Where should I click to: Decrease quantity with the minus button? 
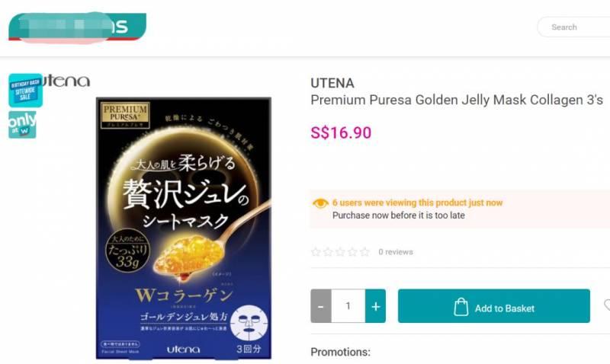(x=321, y=306)
